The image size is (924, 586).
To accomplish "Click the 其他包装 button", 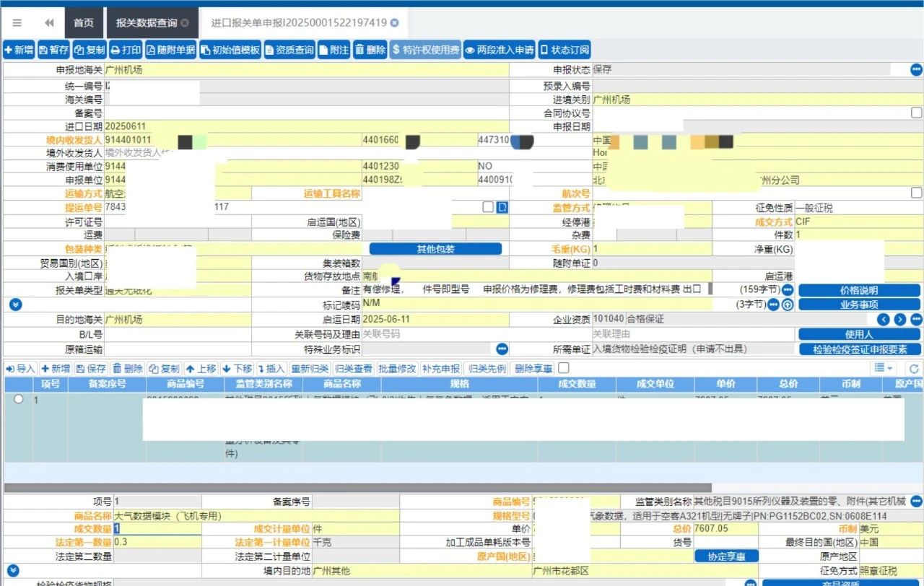I will coord(435,248).
